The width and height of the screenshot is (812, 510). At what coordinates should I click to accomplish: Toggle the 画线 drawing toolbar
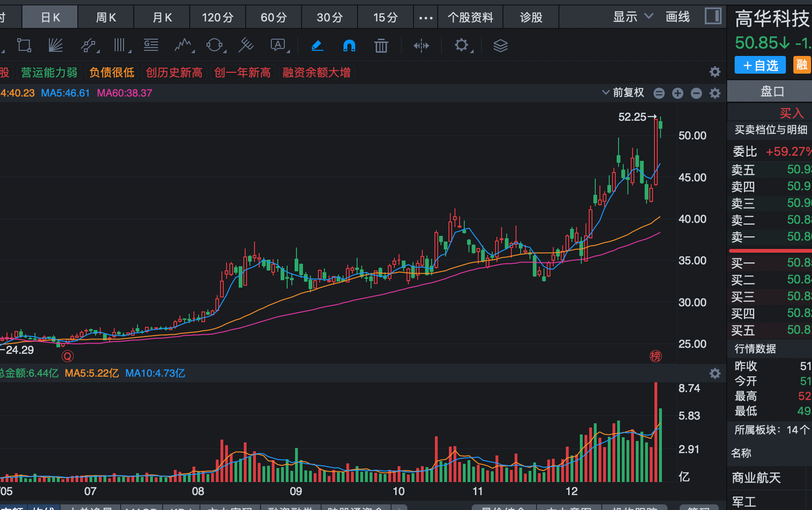click(677, 17)
